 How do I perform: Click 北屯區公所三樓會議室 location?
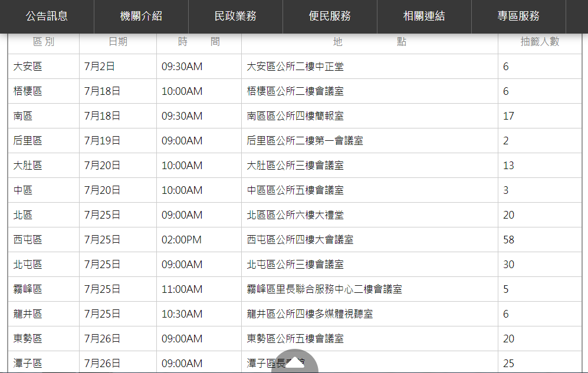(x=295, y=264)
